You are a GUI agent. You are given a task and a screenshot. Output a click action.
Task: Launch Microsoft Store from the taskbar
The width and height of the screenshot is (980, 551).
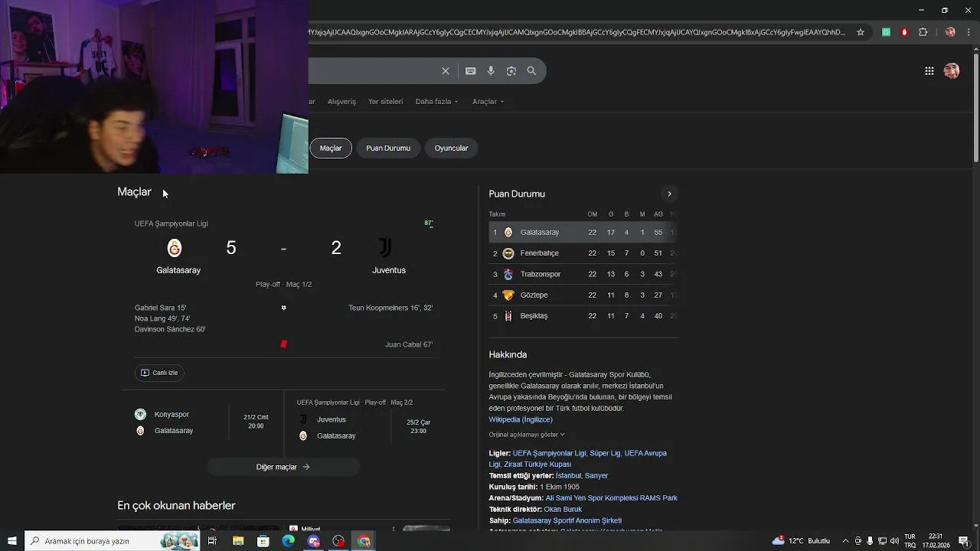(263, 541)
